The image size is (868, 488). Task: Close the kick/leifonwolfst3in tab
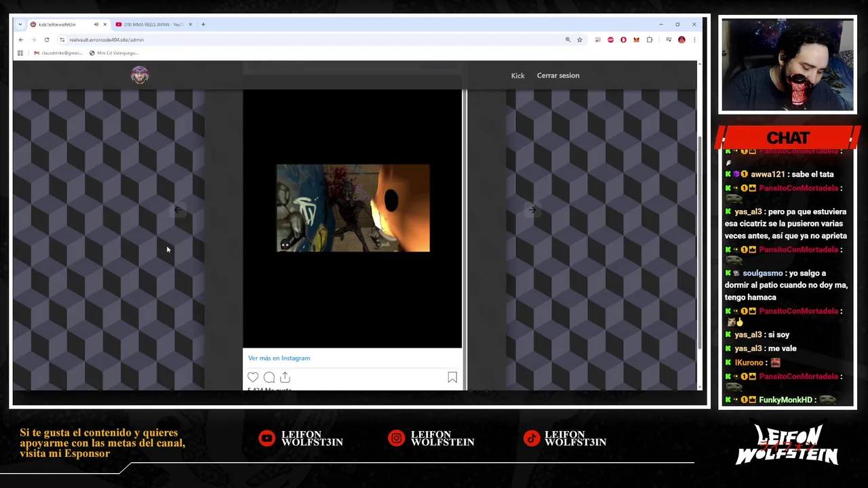(x=104, y=24)
